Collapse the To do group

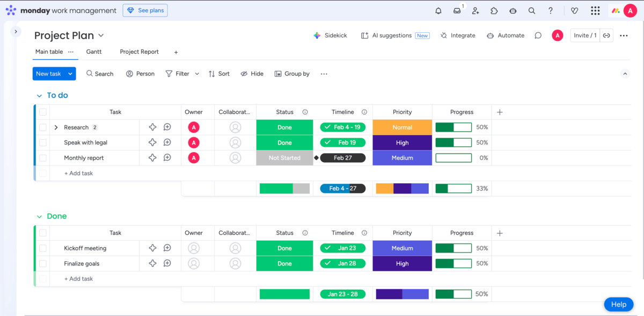(39, 95)
